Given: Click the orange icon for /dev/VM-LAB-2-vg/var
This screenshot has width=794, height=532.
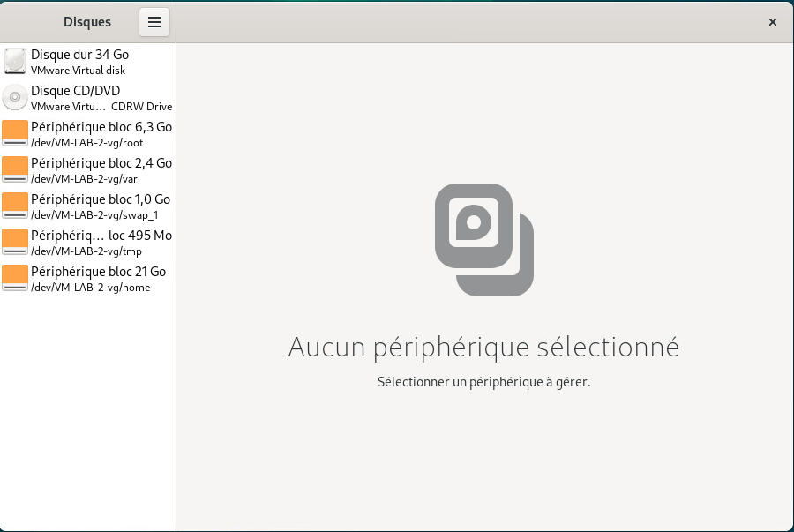Looking at the screenshot, I should click(x=15, y=169).
